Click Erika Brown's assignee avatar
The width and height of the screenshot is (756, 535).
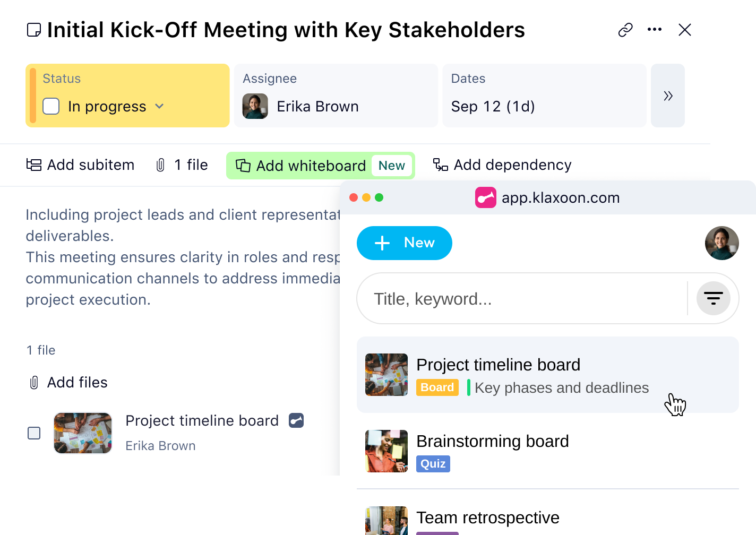(255, 106)
